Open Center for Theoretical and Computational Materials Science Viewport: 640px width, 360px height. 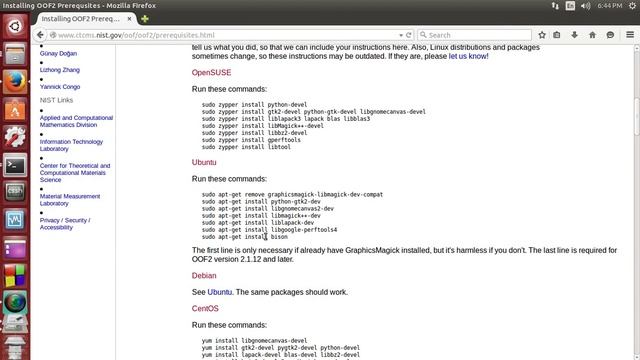click(x=75, y=173)
